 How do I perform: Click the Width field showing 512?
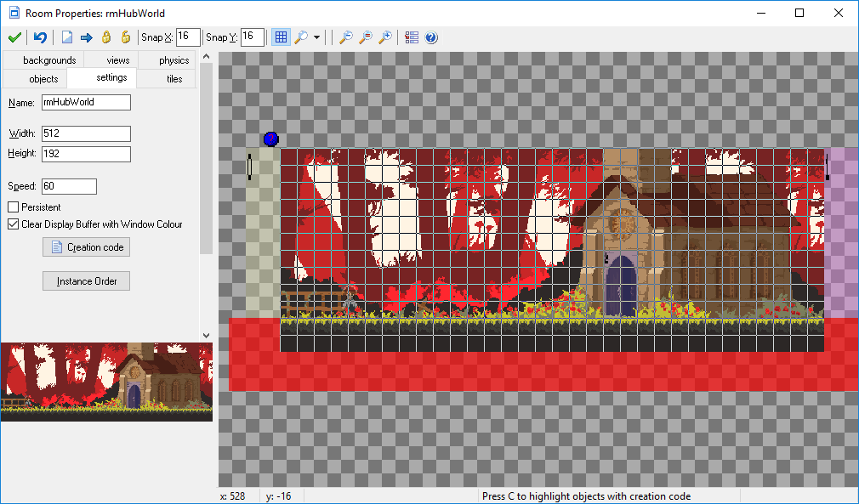click(x=86, y=133)
